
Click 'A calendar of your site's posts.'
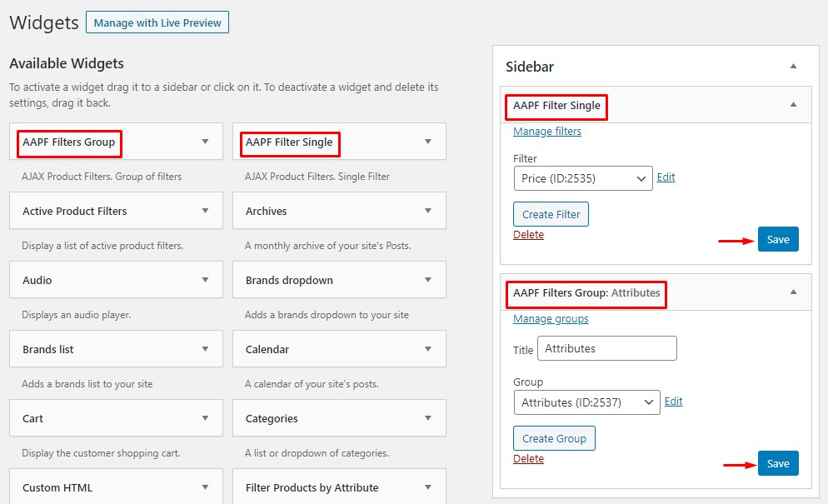pyautogui.click(x=312, y=384)
